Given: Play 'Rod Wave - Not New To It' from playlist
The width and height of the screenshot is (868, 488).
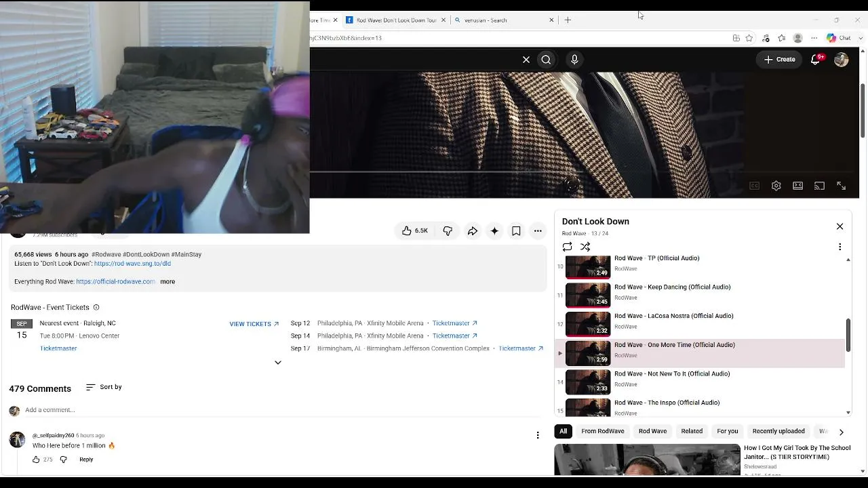Looking at the screenshot, I should tap(700, 382).
